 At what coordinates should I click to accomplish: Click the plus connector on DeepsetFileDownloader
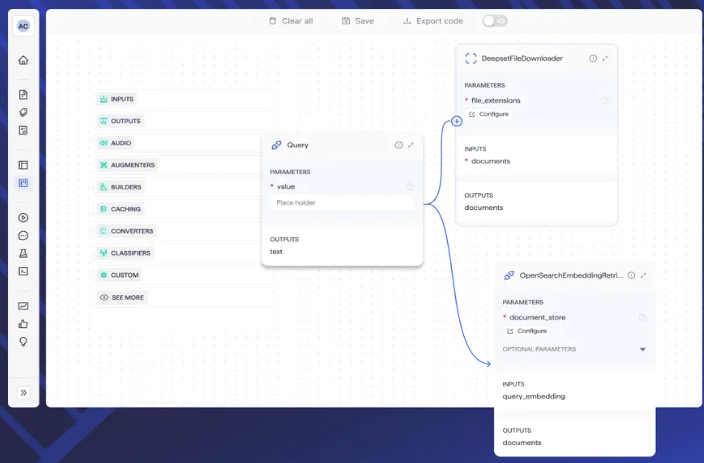457,121
